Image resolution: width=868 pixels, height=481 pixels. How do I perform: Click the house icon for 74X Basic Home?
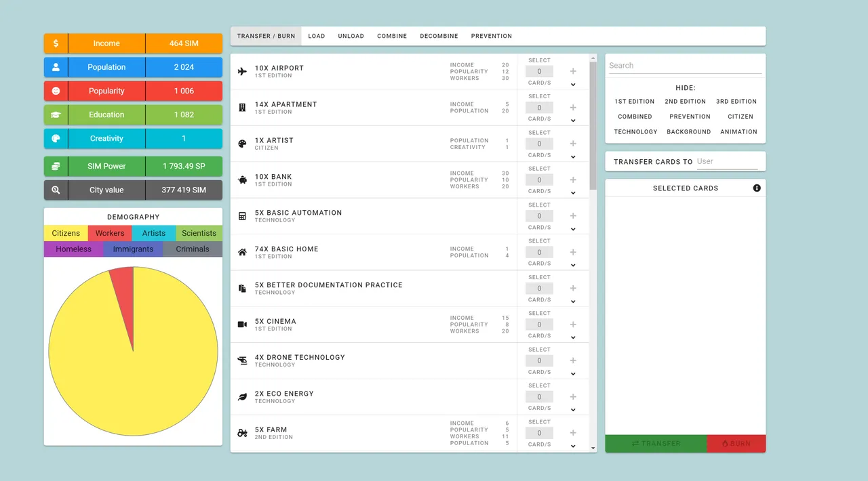pos(242,252)
